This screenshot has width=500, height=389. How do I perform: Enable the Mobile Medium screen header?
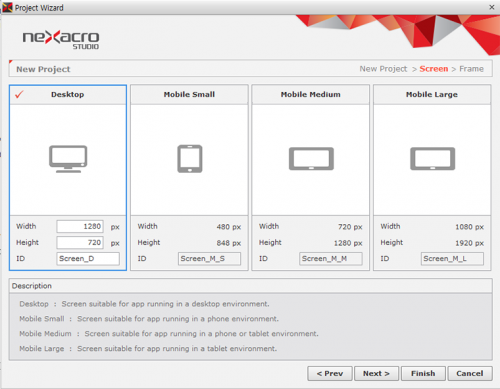pyautogui.click(x=311, y=94)
